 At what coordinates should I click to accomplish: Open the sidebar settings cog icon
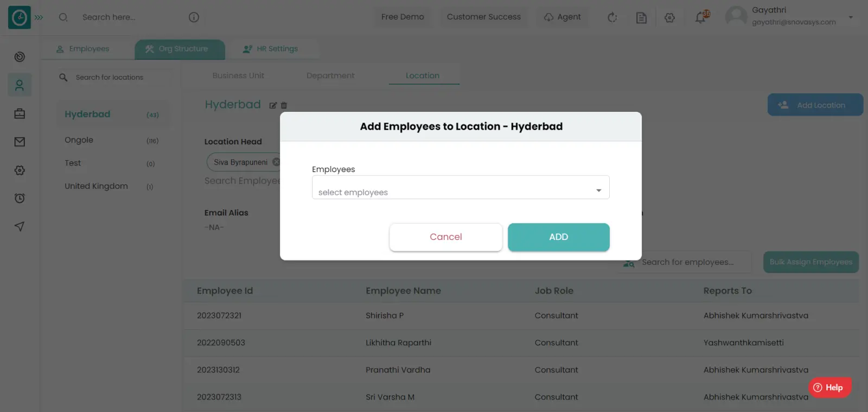point(20,170)
